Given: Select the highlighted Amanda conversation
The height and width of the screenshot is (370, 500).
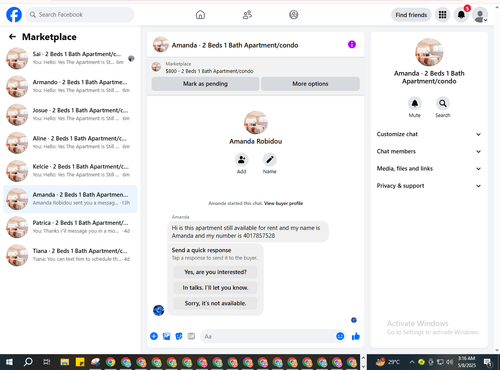Looking at the screenshot, I should pos(70,199).
